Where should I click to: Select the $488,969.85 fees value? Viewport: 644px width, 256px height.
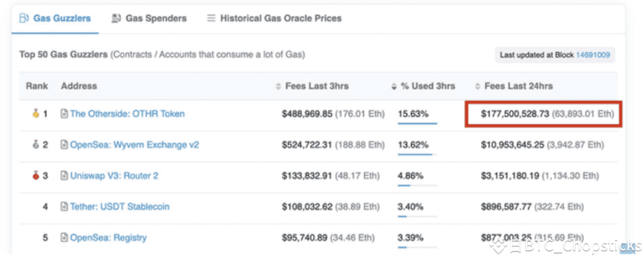pyautogui.click(x=307, y=114)
